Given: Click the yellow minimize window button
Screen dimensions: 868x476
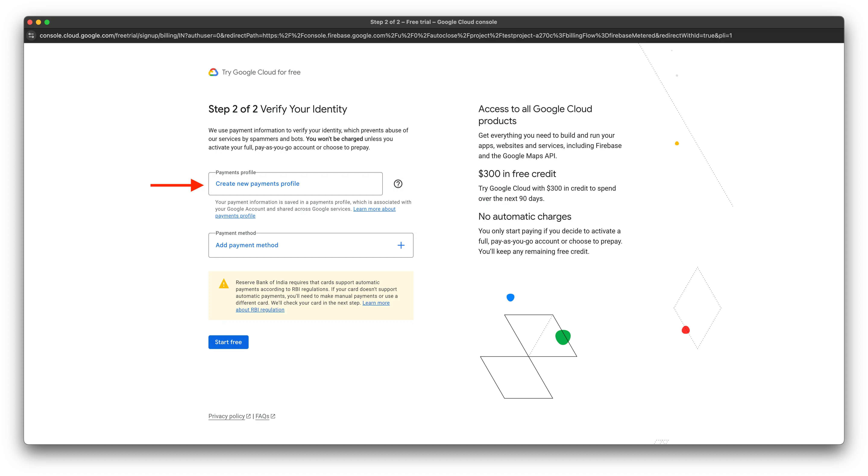Looking at the screenshot, I should click(38, 22).
